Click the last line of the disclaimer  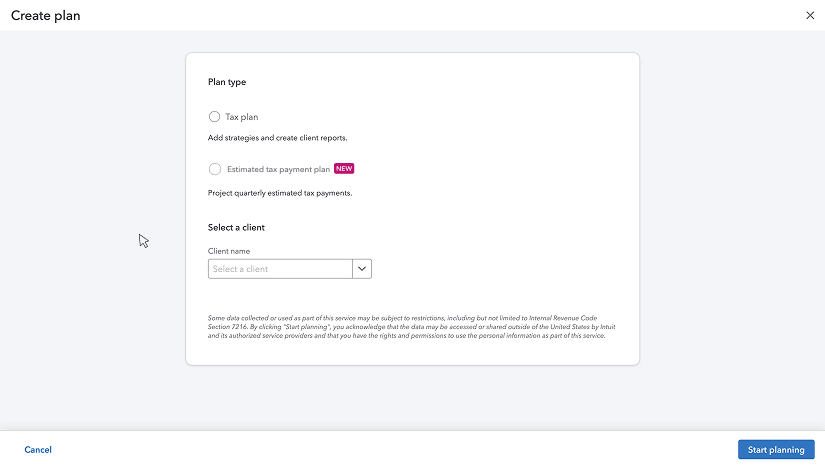pyautogui.click(x=406, y=336)
